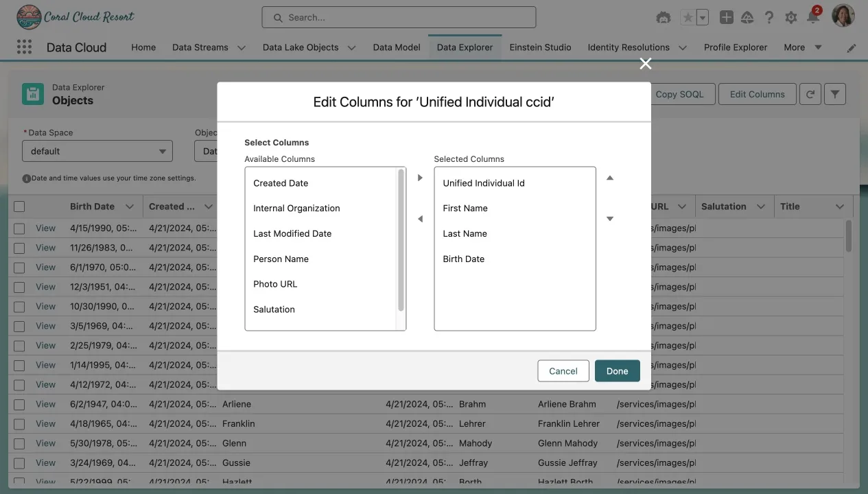Open the Data Space default dropdown
The image size is (868, 494).
point(97,151)
